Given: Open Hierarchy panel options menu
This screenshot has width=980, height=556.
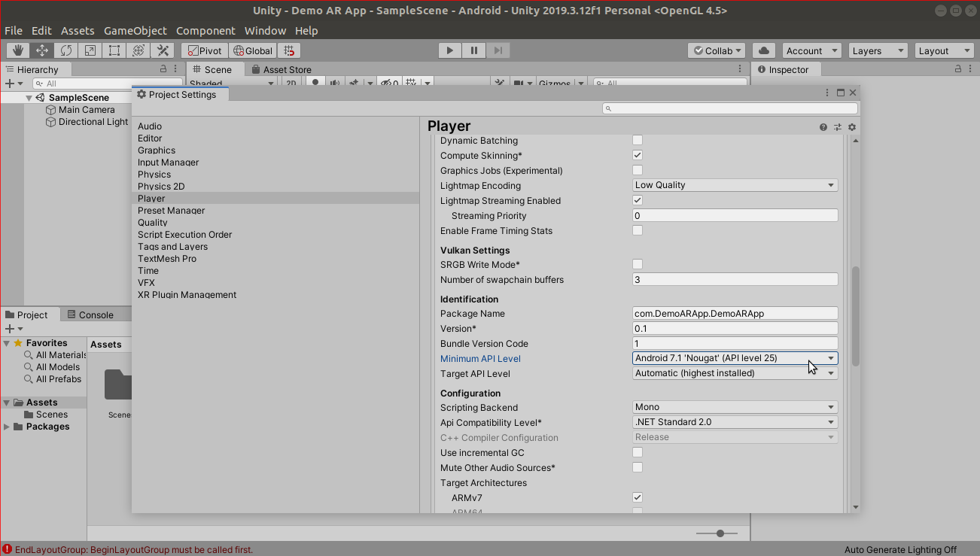Looking at the screenshot, I should click(x=177, y=68).
